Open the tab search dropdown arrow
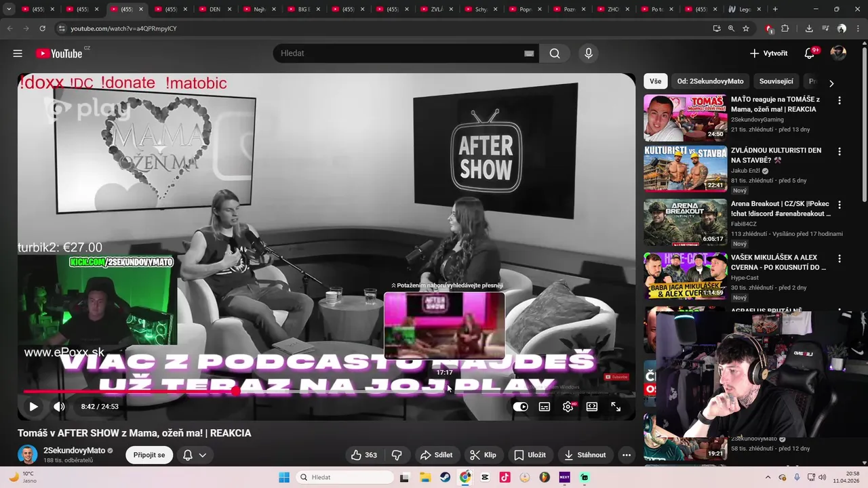The height and width of the screenshot is (488, 868). (9, 9)
